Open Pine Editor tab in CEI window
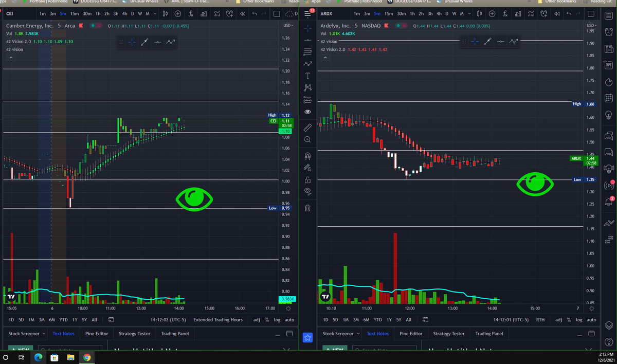 (97, 334)
